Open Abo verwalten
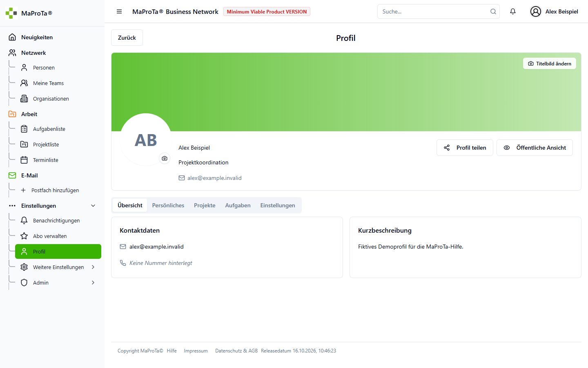 click(58, 236)
